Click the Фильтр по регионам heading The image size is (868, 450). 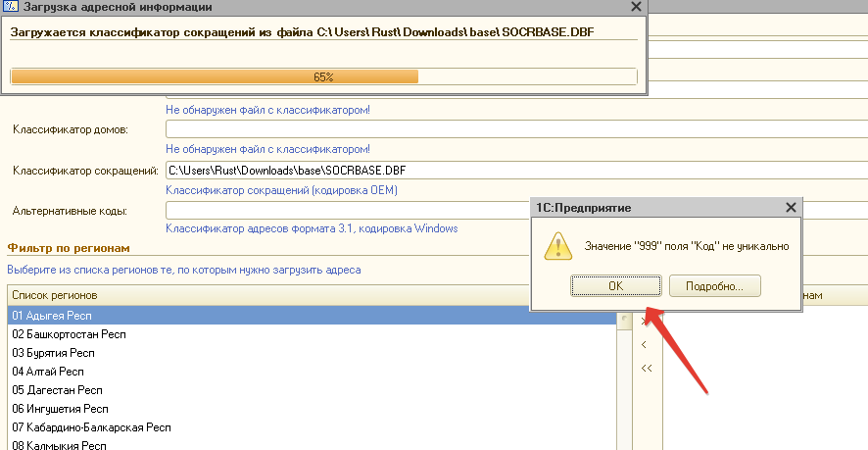tap(69, 248)
